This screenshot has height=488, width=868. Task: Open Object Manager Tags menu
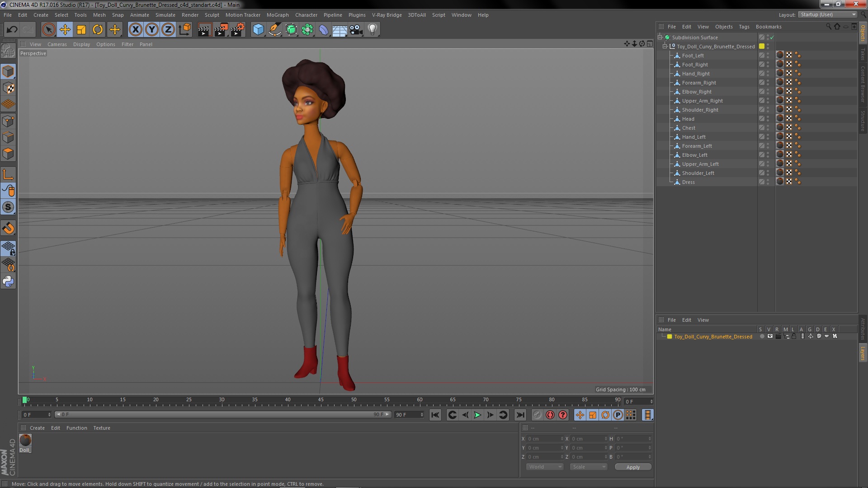tap(744, 27)
